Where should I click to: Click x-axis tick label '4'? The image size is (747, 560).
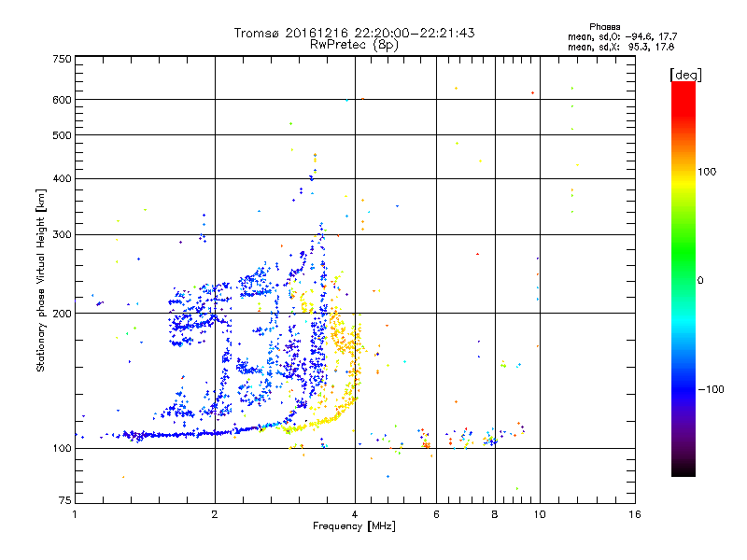(x=355, y=514)
